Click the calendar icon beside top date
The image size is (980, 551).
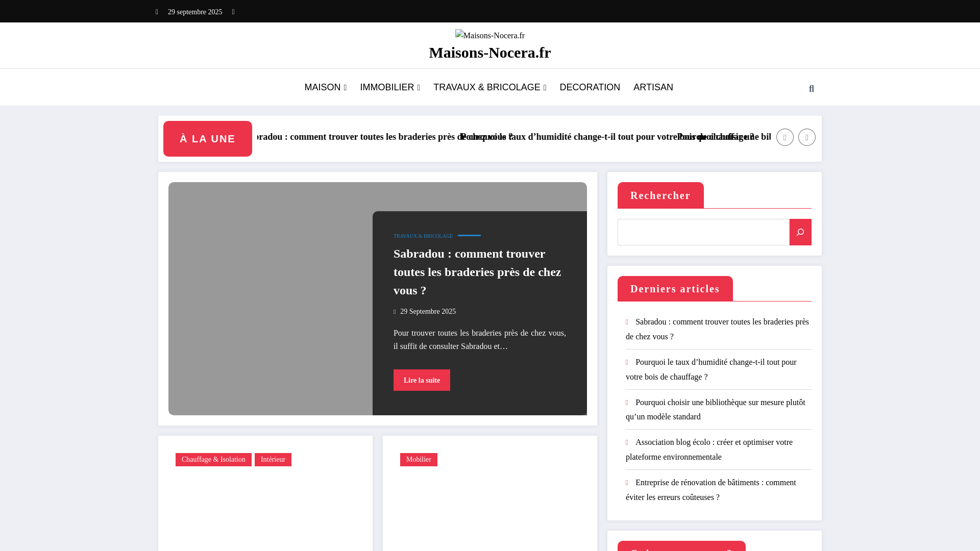pos(157,12)
